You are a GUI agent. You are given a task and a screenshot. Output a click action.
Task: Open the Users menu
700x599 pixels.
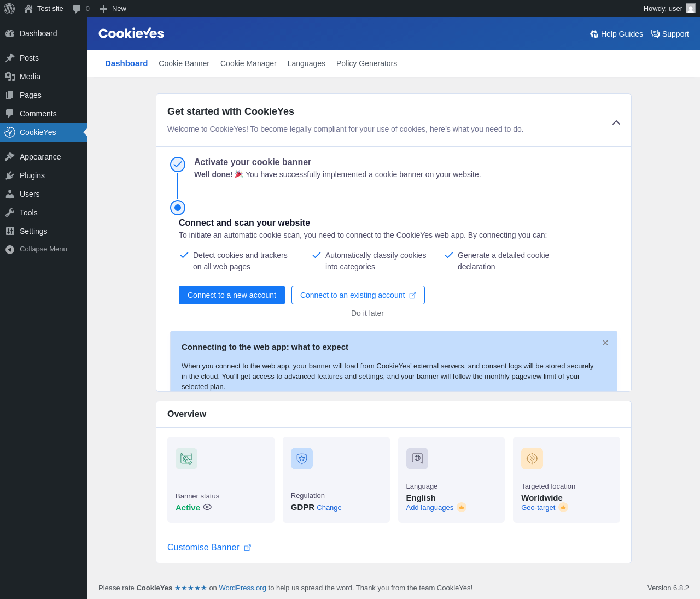(x=44, y=194)
